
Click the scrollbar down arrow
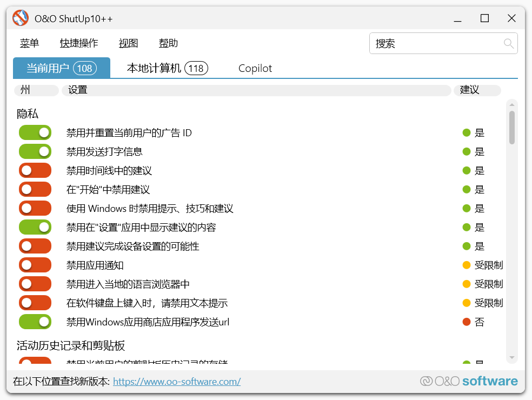(512, 358)
